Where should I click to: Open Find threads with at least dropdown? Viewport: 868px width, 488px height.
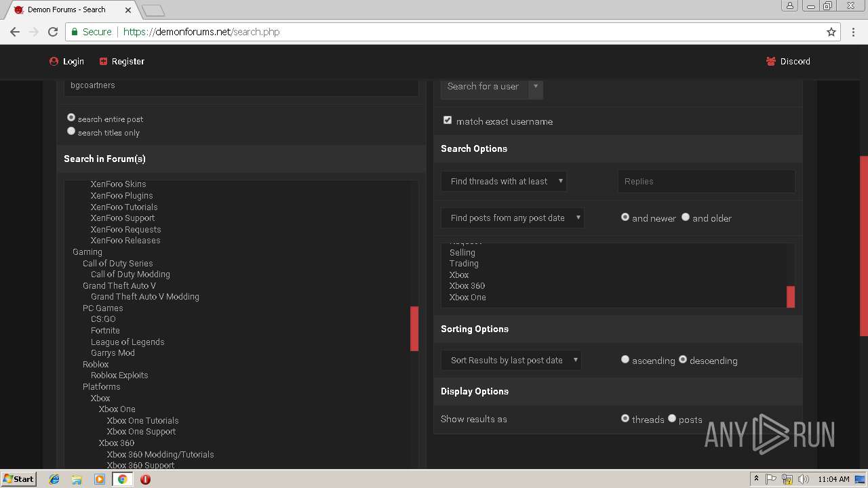click(504, 181)
